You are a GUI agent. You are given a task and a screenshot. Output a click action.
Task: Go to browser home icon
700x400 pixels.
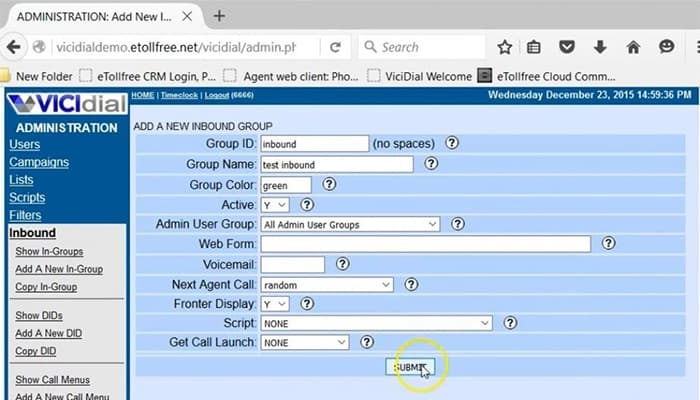[633, 47]
